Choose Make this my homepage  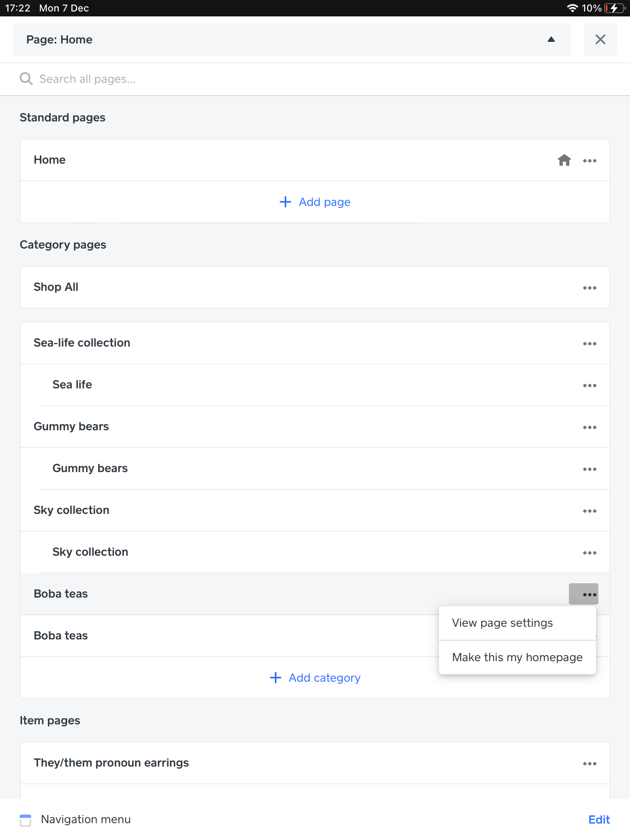(x=517, y=657)
